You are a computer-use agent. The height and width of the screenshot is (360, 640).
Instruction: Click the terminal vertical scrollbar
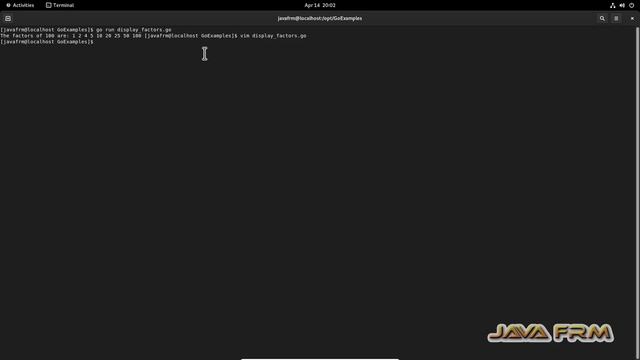(x=638, y=192)
